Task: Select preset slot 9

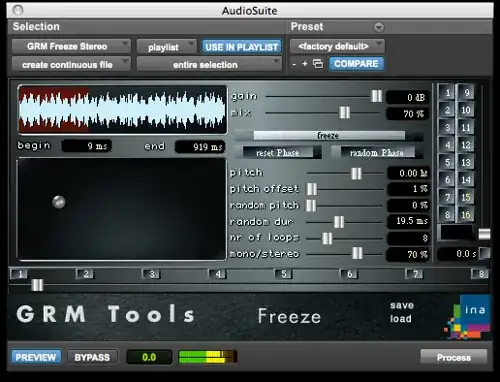Action: (466, 92)
